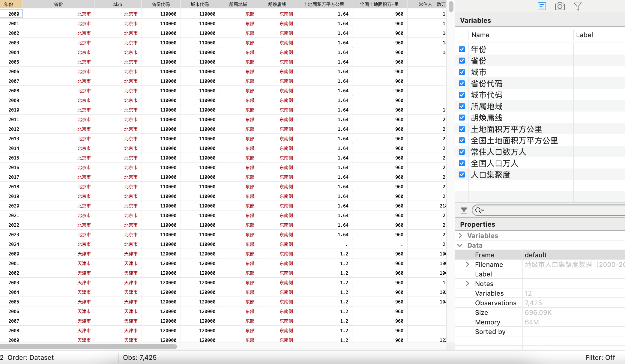The height and width of the screenshot is (364, 625).
Task: Click the Variables properties panel icon
Action: [x=542, y=6]
